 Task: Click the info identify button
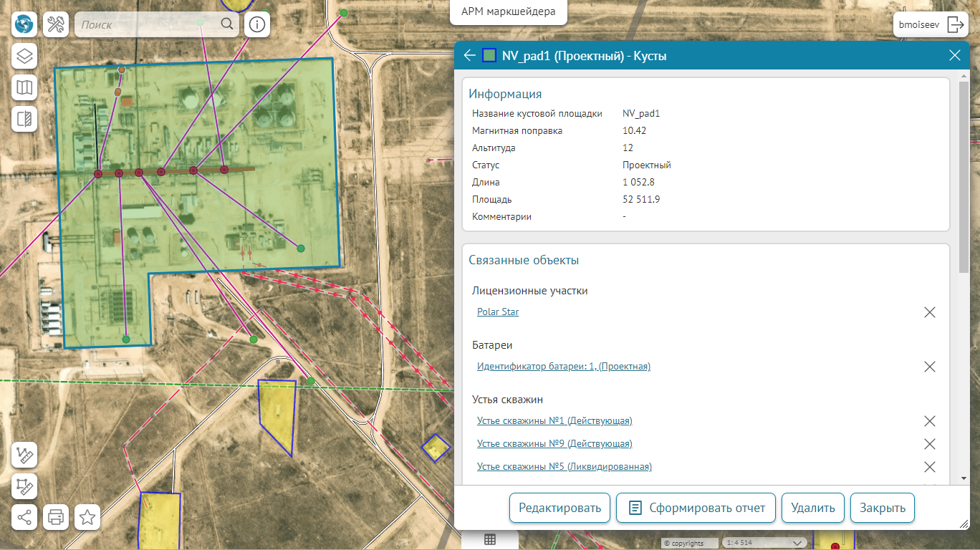tap(257, 25)
